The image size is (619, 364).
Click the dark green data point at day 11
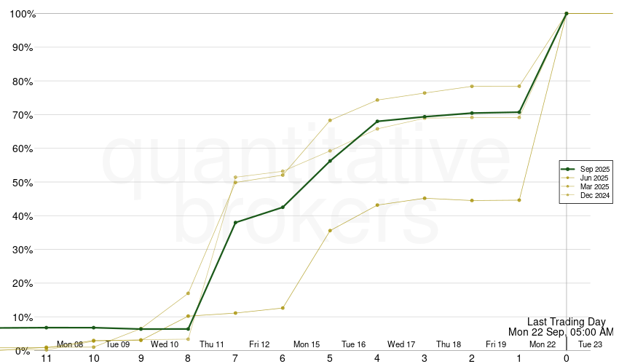46,328
